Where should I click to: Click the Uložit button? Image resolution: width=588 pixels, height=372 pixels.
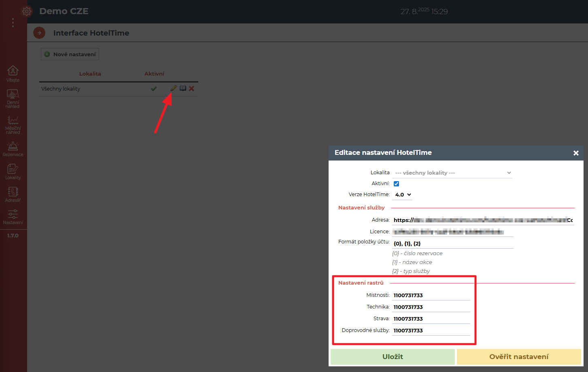(393, 357)
